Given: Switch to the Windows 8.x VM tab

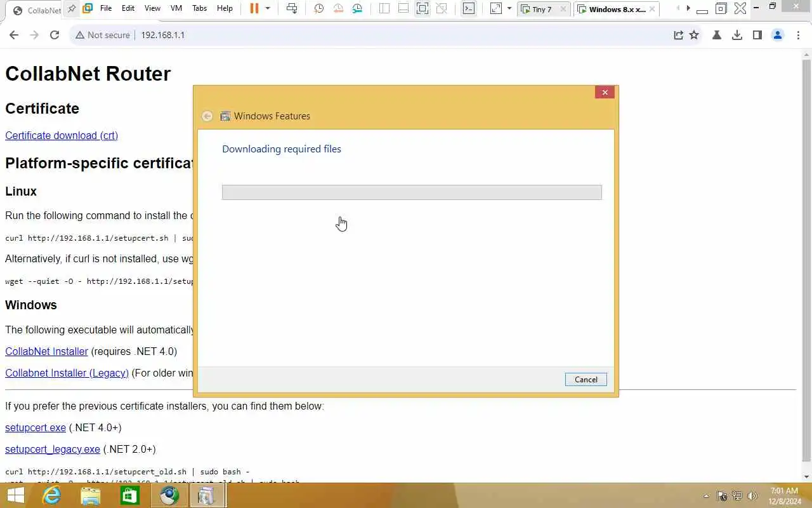Looking at the screenshot, I should coord(617,10).
